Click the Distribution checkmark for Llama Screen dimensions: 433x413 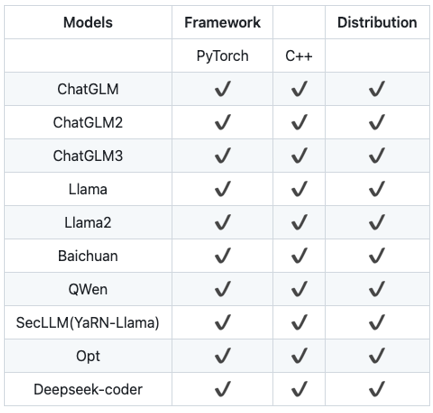point(377,189)
